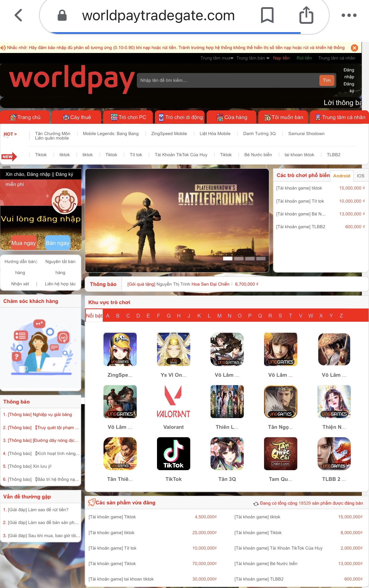The height and width of the screenshot is (588, 369).
Task: Select the TikTok game icon
Action: pos(173,453)
